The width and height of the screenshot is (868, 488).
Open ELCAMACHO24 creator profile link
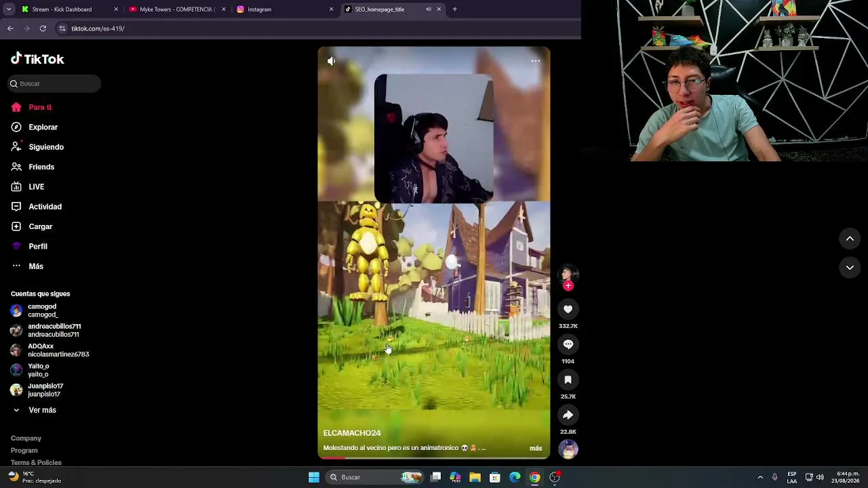pos(352,433)
